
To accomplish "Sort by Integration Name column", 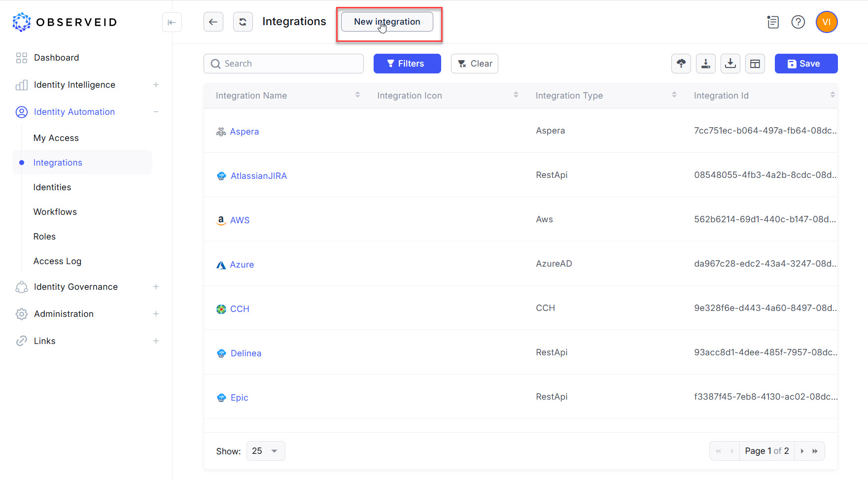I will click(x=357, y=95).
